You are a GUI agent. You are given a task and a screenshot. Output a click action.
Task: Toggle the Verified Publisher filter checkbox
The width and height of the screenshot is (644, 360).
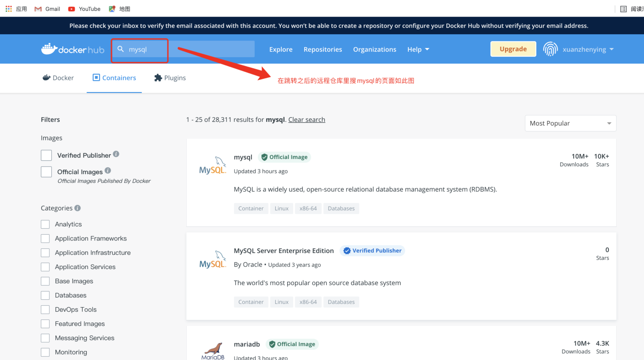click(x=46, y=155)
